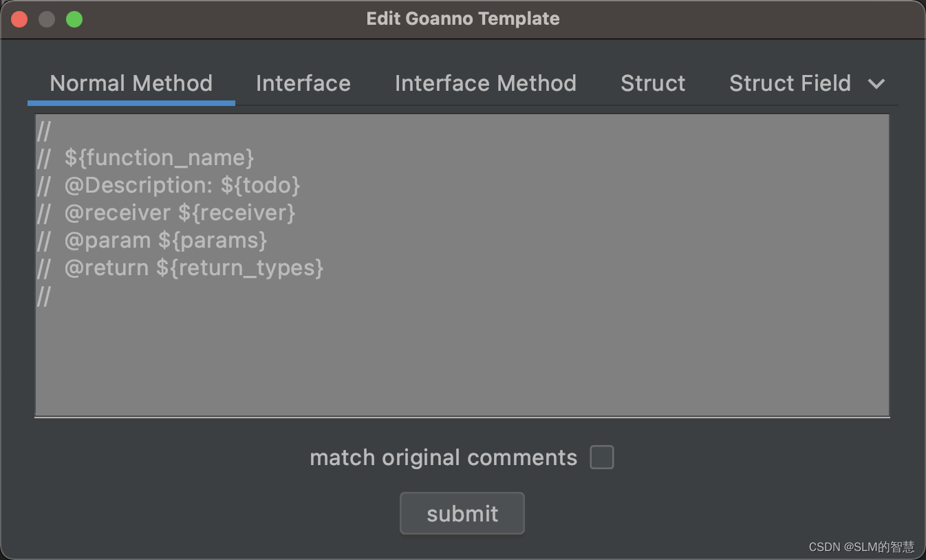Click the match original comments label
Screen dimensions: 926x560
tap(443, 457)
